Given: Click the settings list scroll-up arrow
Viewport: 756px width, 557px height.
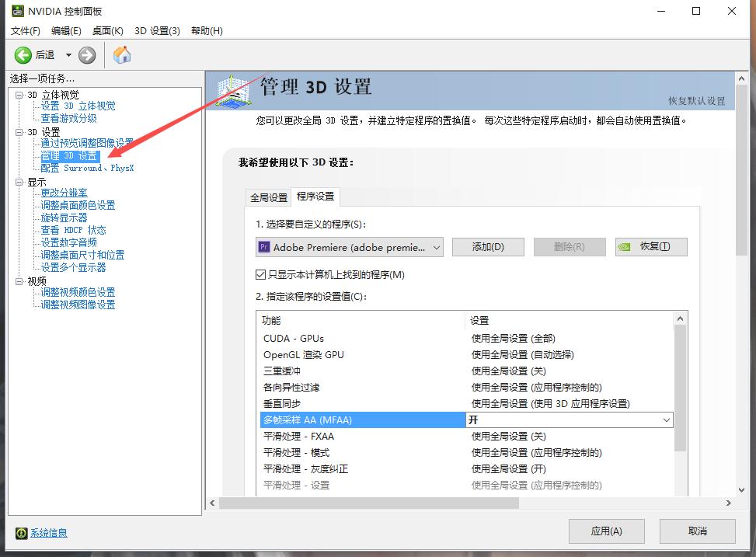Looking at the screenshot, I should [x=680, y=319].
